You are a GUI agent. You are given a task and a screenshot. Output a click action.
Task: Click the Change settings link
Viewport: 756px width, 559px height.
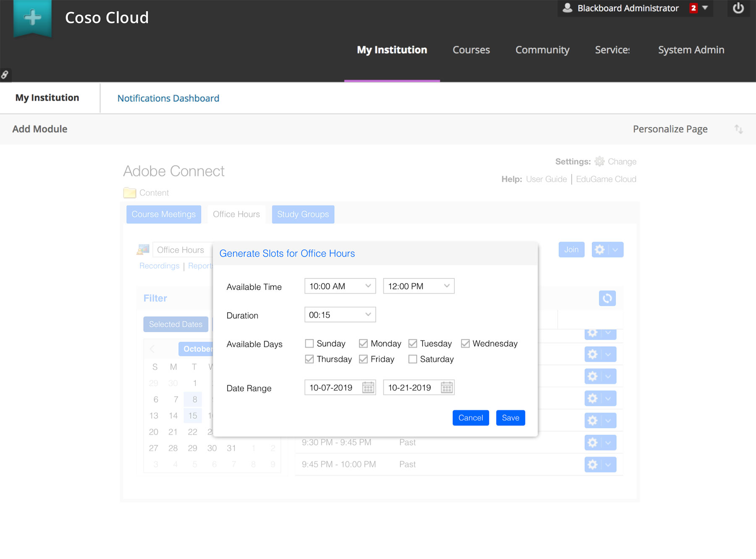pos(622,162)
